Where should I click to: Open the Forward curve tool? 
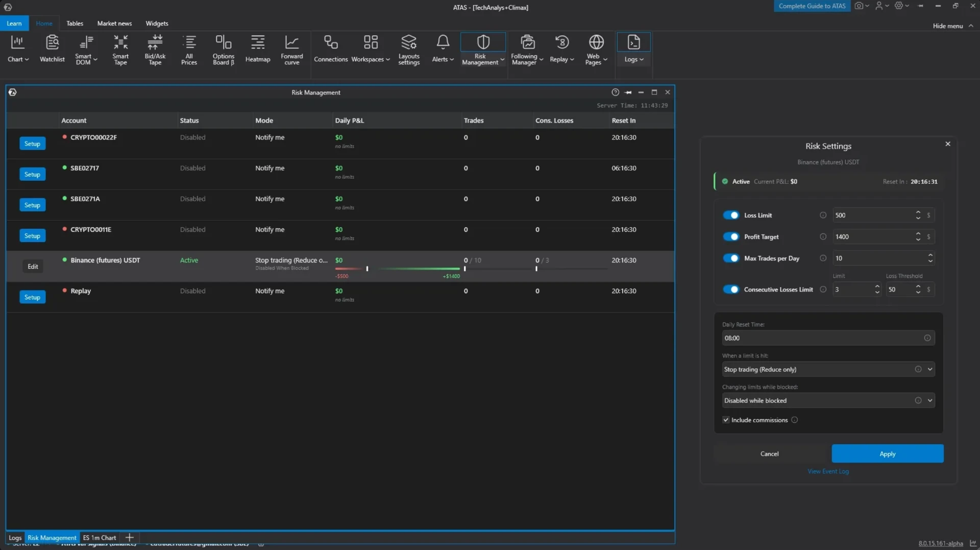[291, 49]
